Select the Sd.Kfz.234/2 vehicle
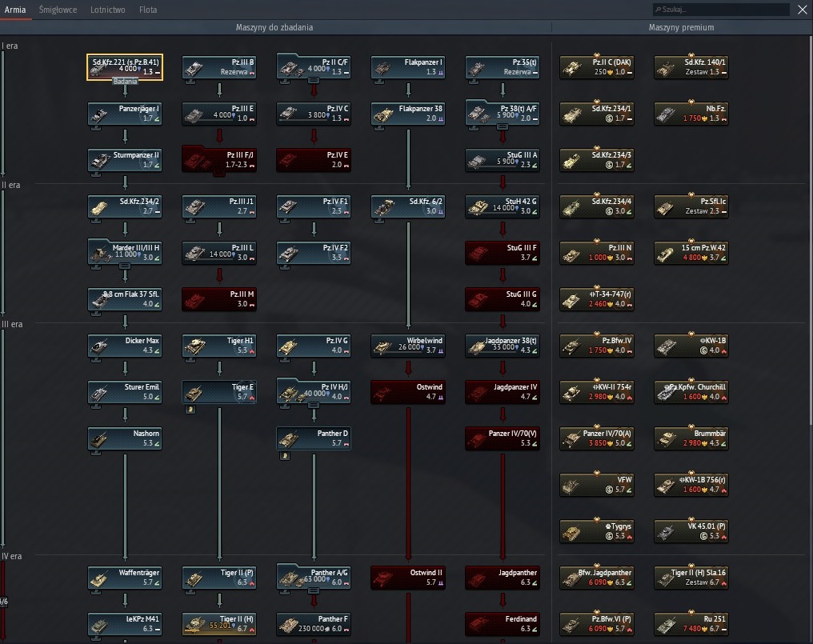The height and width of the screenshot is (644, 813). 125,206
